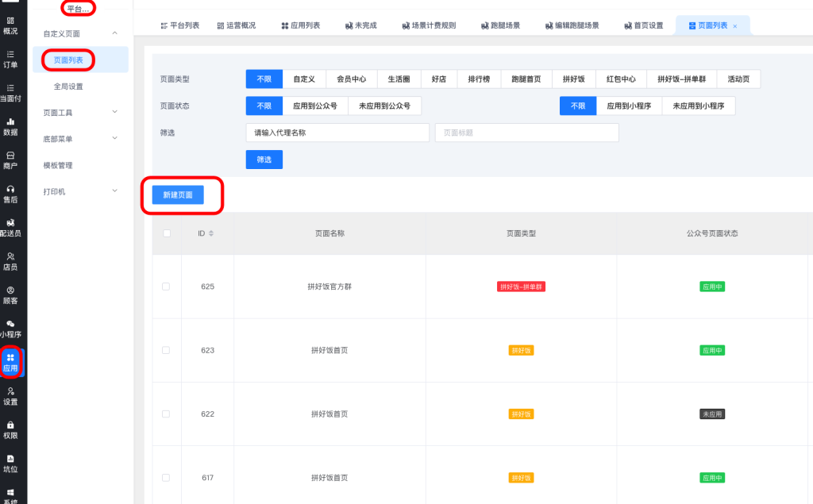The image size is (813, 504).
Task: Click the 新建页面 button
Action: (178, 195)
